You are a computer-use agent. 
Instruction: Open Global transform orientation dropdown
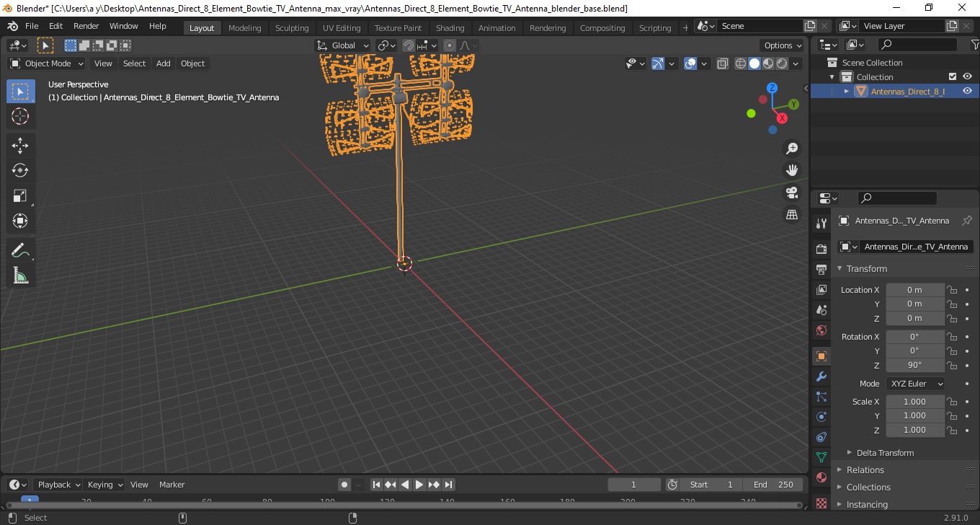pos(343,45)
